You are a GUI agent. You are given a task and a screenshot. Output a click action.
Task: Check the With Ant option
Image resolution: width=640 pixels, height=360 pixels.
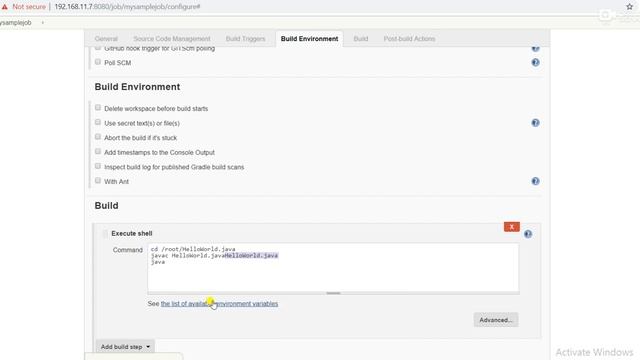98,181
